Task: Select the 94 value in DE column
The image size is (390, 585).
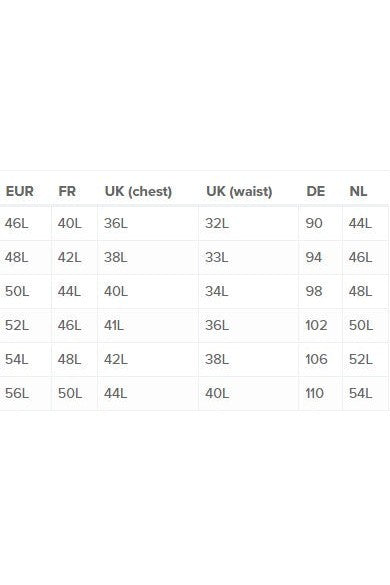Action: tap(313, 257)
